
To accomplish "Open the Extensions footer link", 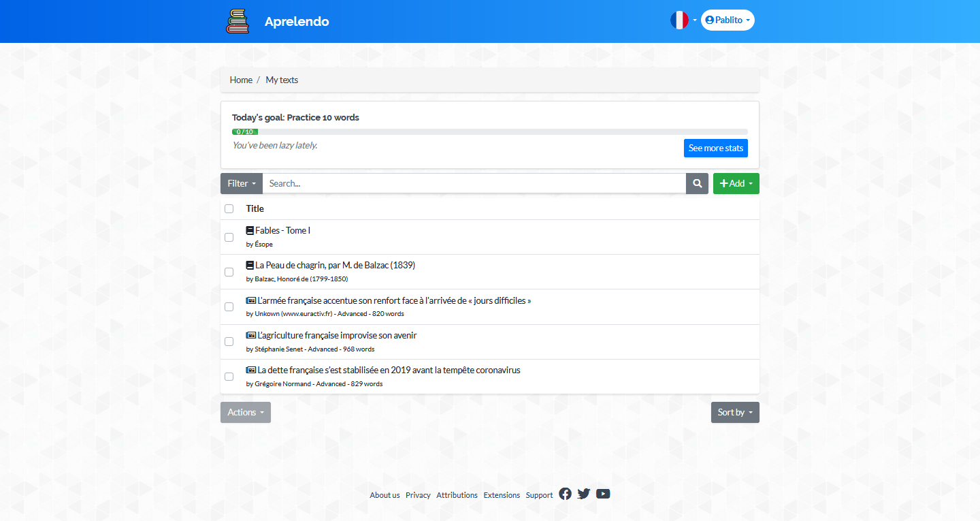I will pos(502,495).
